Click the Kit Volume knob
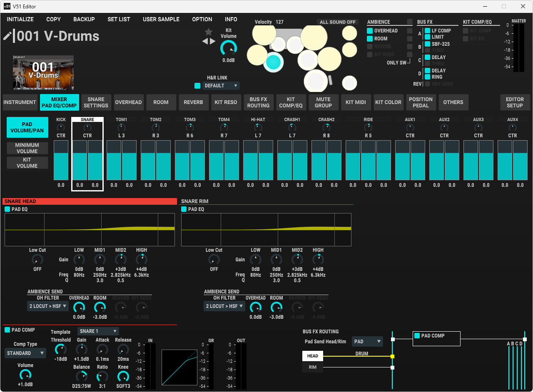Viewport: 533px width, 392px height. coord(228,48)
